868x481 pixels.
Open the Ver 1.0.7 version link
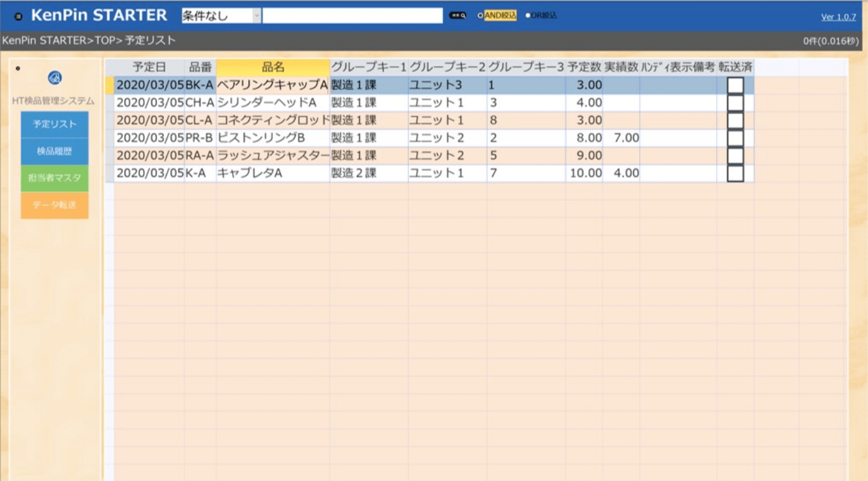click(838, 17)
